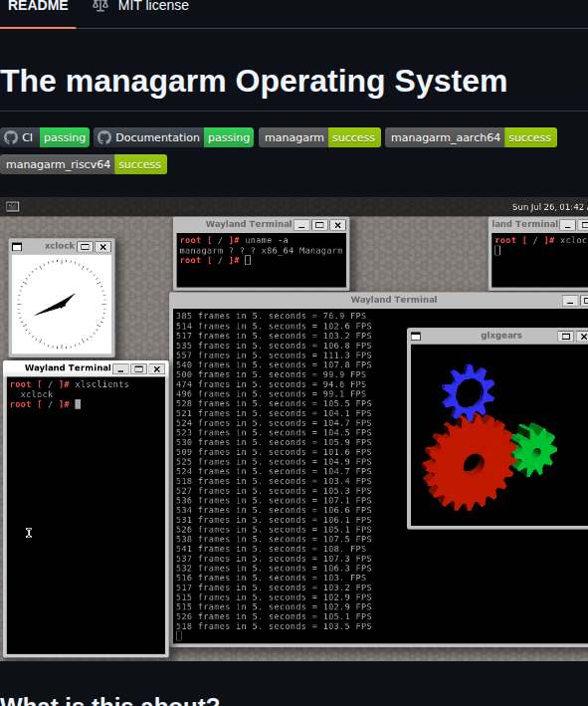The image size is (588, 706).
Task: Minimize the top-right 'land Terminal' window
Action: pyautogui.click(x=568, y=225)
